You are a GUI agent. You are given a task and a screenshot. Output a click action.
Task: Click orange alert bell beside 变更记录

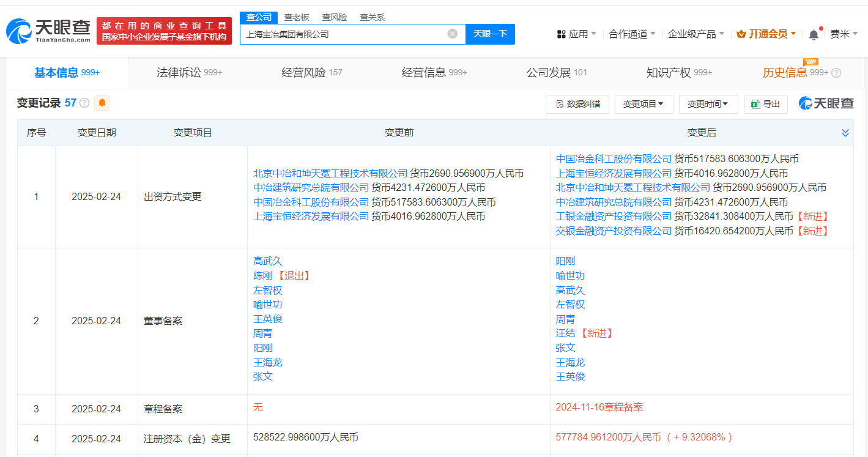pyautogui.click(x=102, y=103)
